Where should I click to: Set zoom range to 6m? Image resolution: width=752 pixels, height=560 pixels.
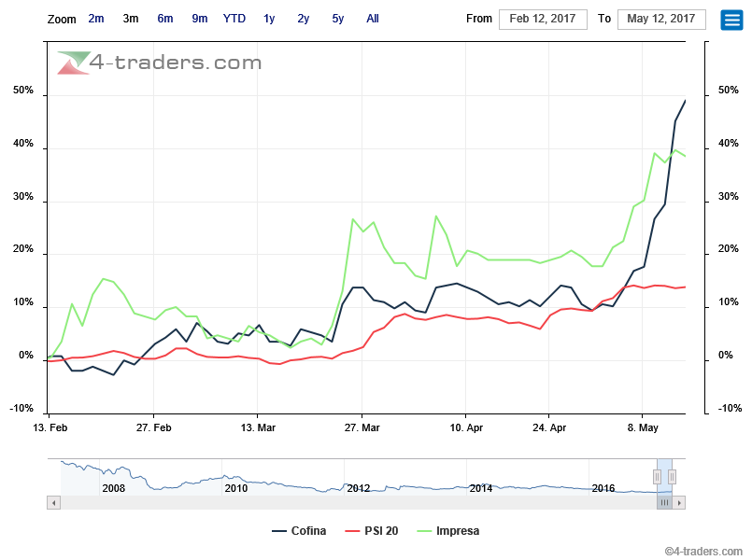(165, 19)
